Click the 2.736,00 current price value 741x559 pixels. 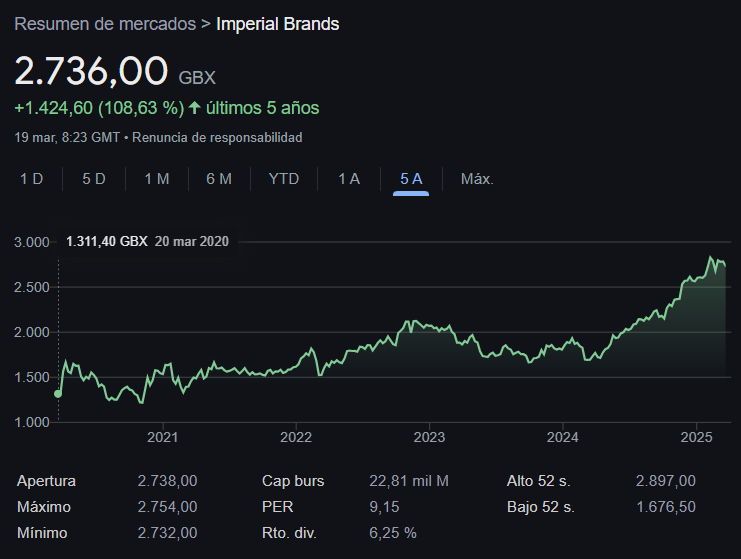pyautogui.click(x=91, y=71)
